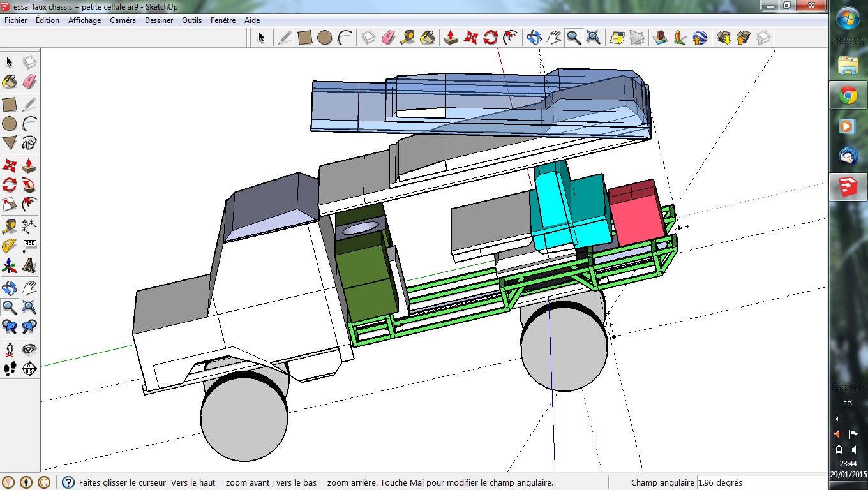Pick the Walk footsteps tool

pos(10,369)
